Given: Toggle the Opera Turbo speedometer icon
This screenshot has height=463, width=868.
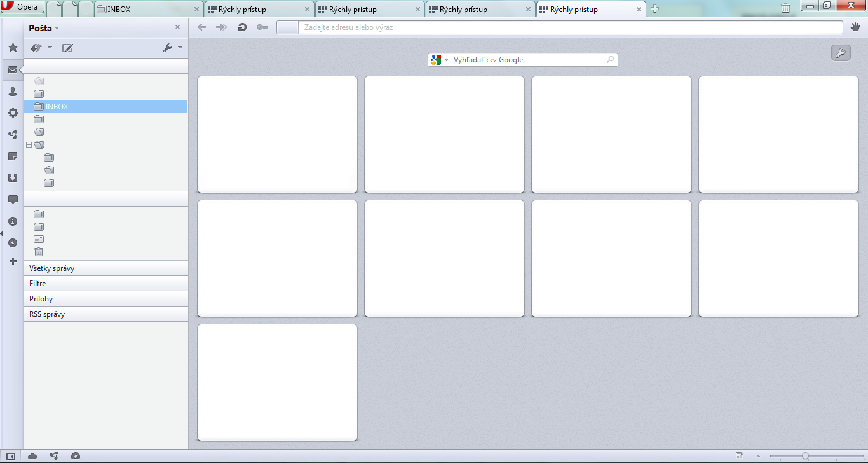Looking at the screenshot, I should tap(76, 456).
